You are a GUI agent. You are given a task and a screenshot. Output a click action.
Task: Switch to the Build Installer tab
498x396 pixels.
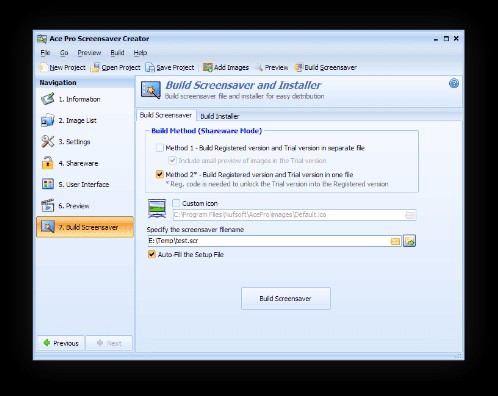220,116
